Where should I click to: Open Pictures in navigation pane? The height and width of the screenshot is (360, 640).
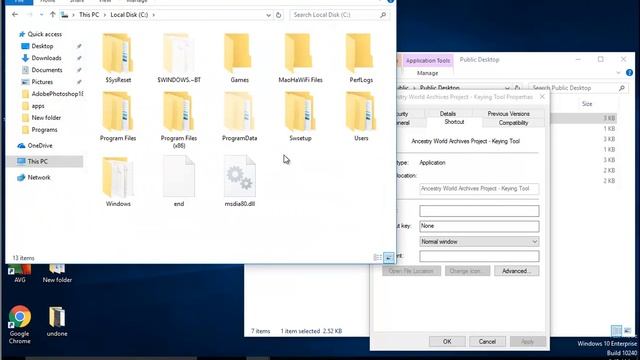[x=42, y=82]
